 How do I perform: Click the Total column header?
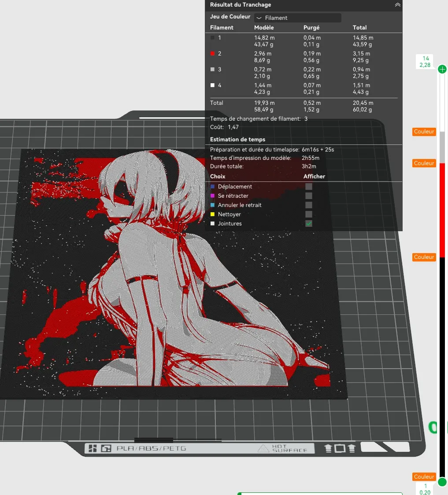(x=359, y=27)
